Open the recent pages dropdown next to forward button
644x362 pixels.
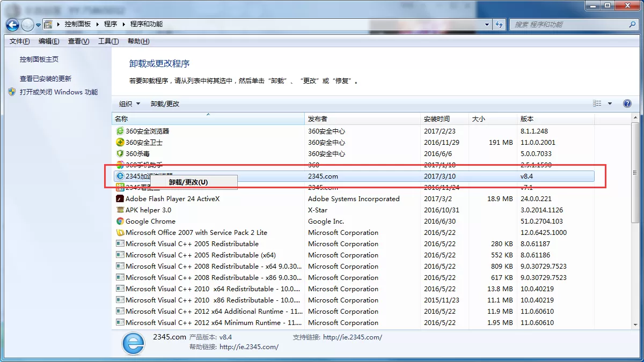coord(38,25)
